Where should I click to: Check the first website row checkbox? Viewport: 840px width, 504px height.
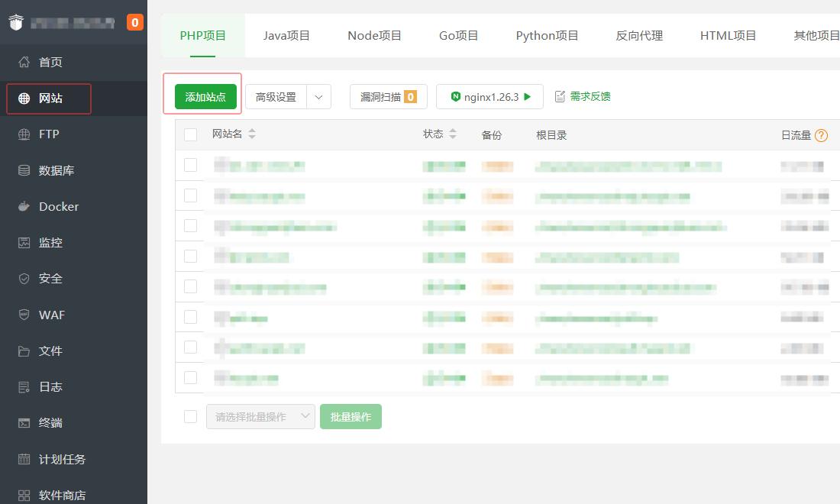pyautogui.click(x=190, y=165)
